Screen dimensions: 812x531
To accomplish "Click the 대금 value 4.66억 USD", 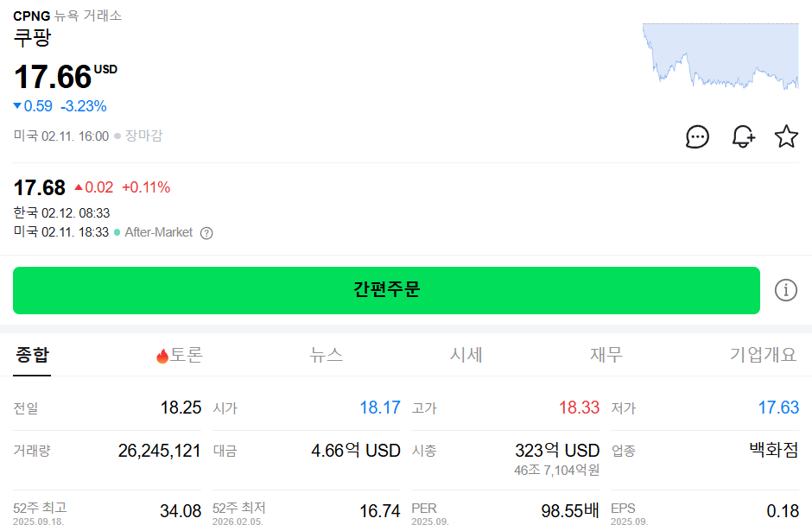I will 356,451.
